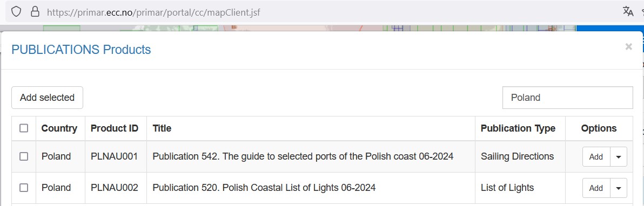Click the browser address bar URL
Viewport: 644px width, 206px height.
tap(153, 12)
